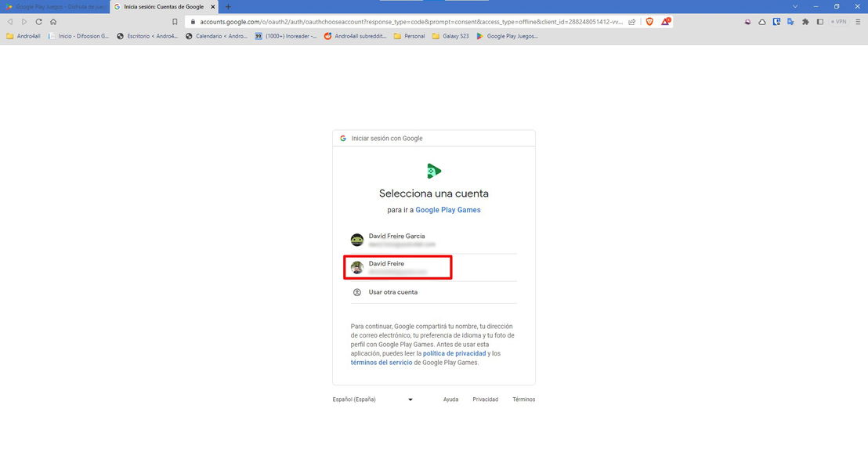Click the Google Play Games controller logo
This screenshot has width=868, height=470.
434,171
